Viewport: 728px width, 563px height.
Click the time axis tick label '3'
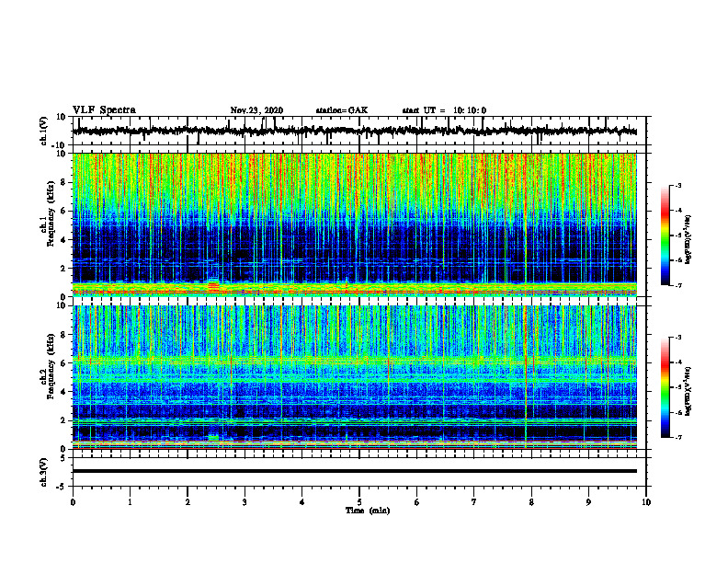tap(245, 502)
